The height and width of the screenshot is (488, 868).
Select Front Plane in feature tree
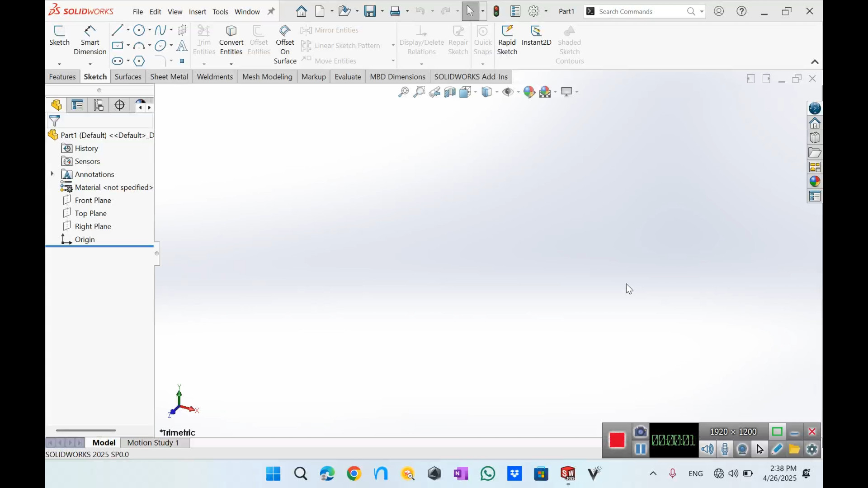pyautogui.click(x=93, y=201)
